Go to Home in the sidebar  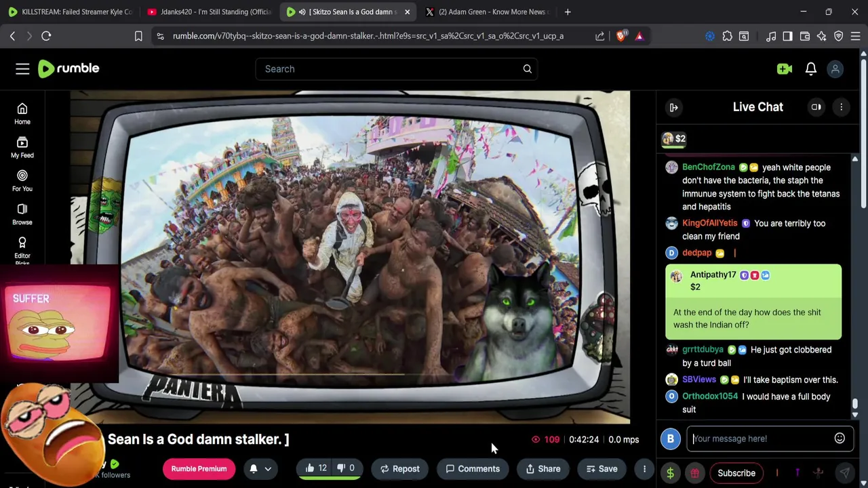(x=22, y=113)
